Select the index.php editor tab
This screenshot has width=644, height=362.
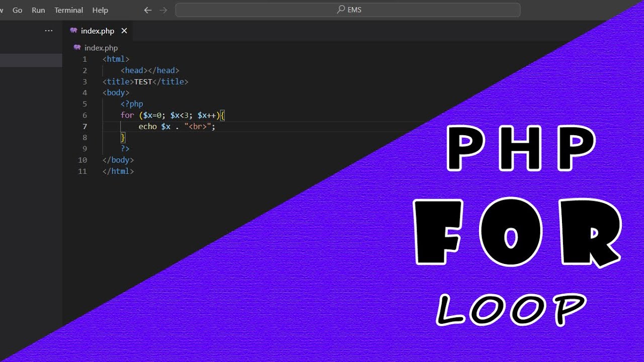[98, 31]
